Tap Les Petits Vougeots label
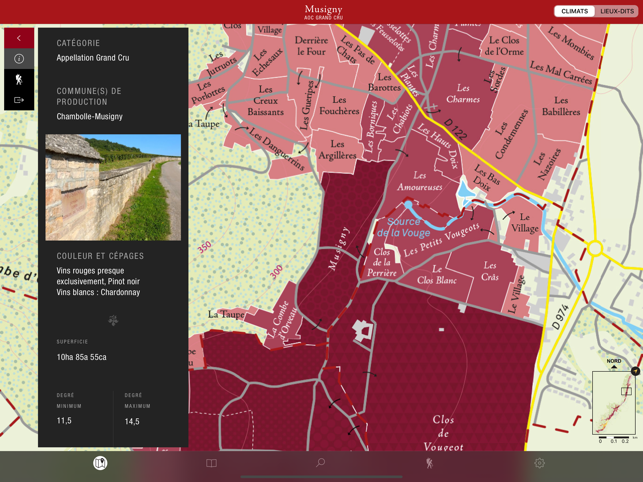 pos(441,240)
